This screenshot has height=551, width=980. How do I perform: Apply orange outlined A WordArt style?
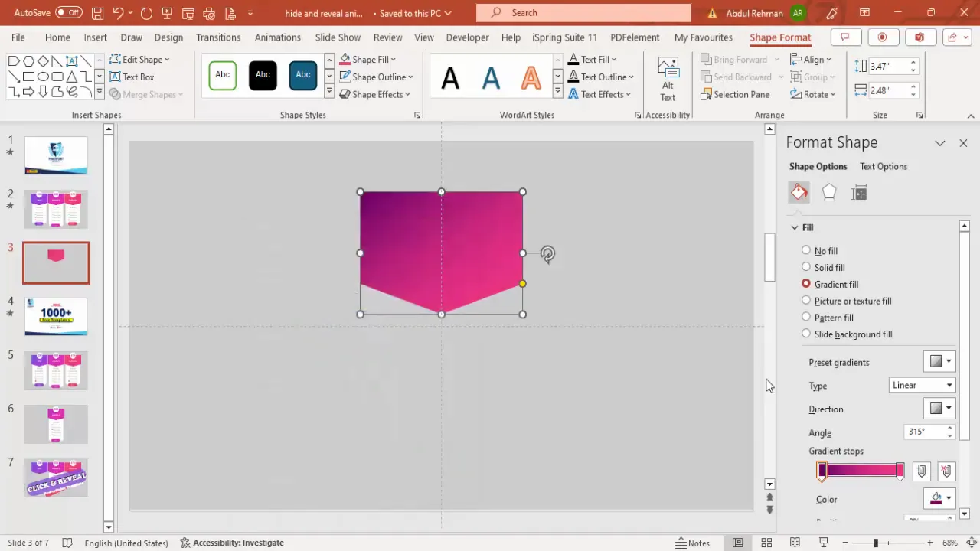tap(531, 77)
